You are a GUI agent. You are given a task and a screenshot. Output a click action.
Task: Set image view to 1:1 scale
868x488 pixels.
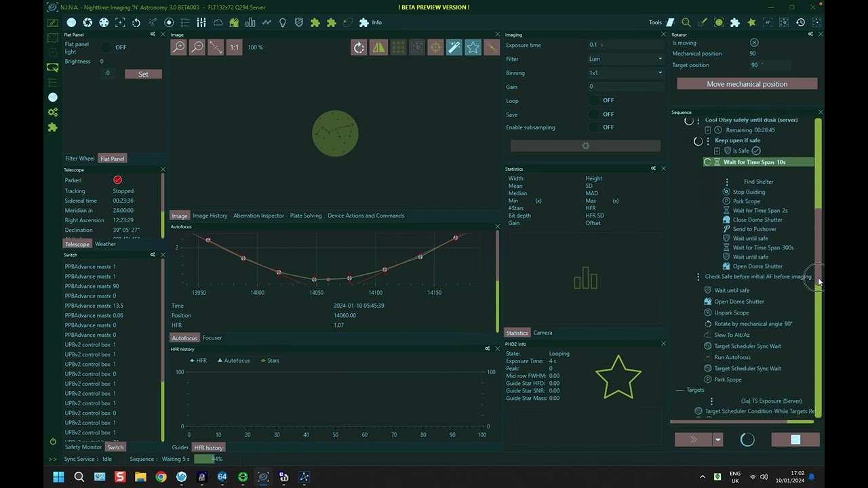pos(234,47)
